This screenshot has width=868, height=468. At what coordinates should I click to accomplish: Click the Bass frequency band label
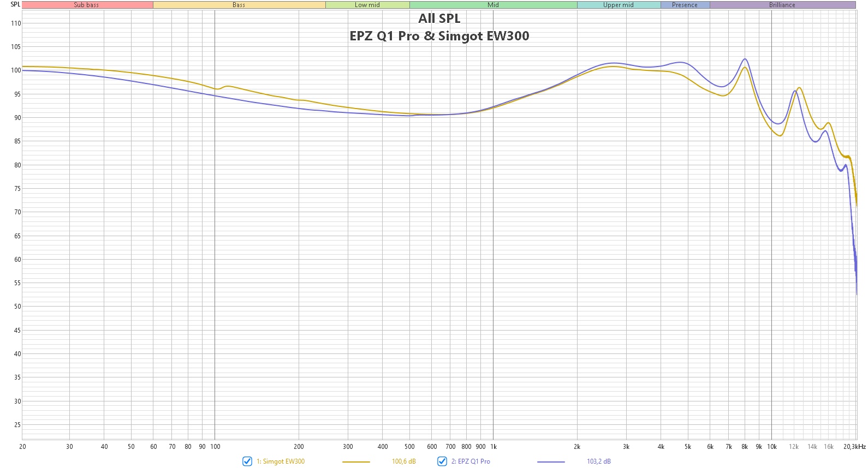tap(239, 5)
